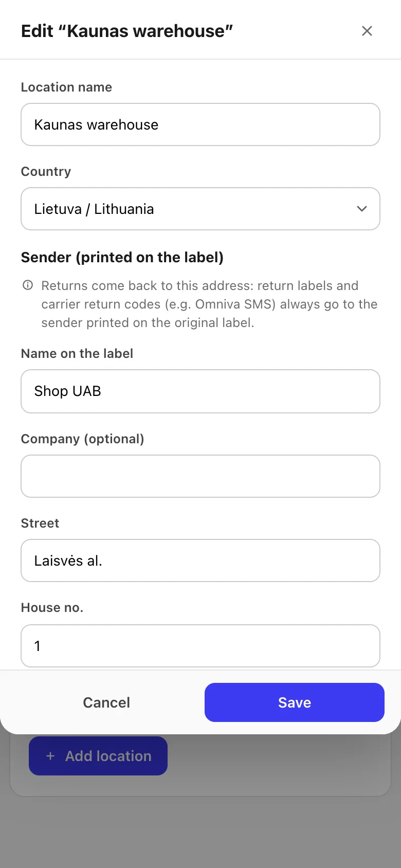
Task: Click the returns address explanation text
Action: point(209,304)
